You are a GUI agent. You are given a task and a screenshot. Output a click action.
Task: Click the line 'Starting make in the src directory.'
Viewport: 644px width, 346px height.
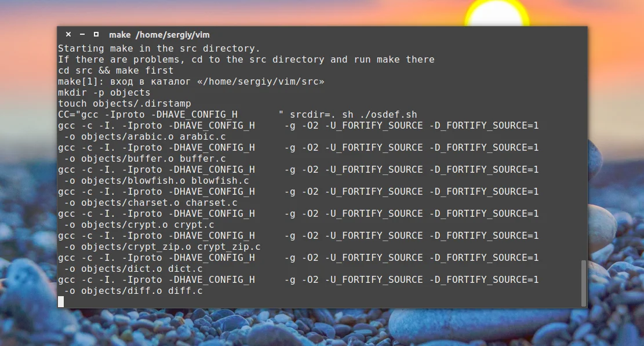pos(159,49)
